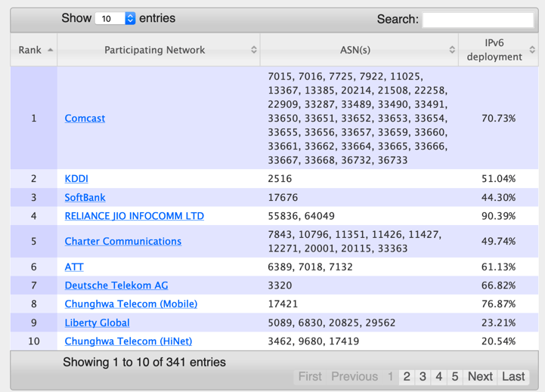Viewport: 545px width, 392px height.
Task: Open the KDDI network link
Action: (x=76, y=179)
